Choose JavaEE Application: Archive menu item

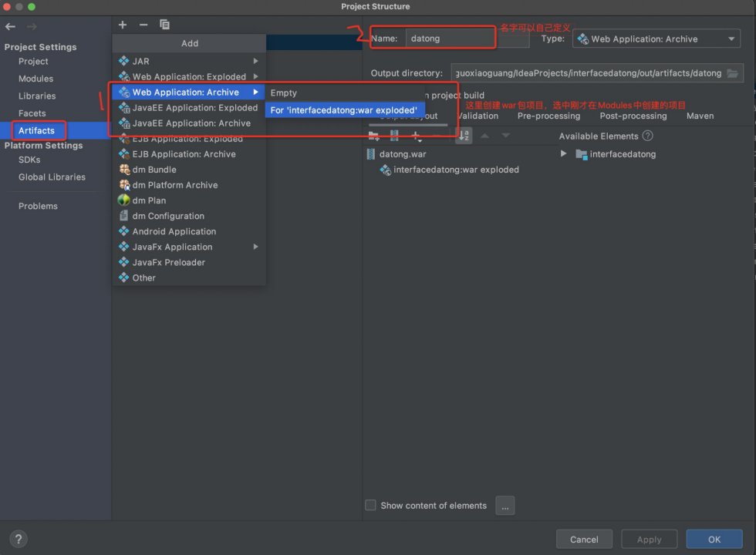click(x=189, y=123)
